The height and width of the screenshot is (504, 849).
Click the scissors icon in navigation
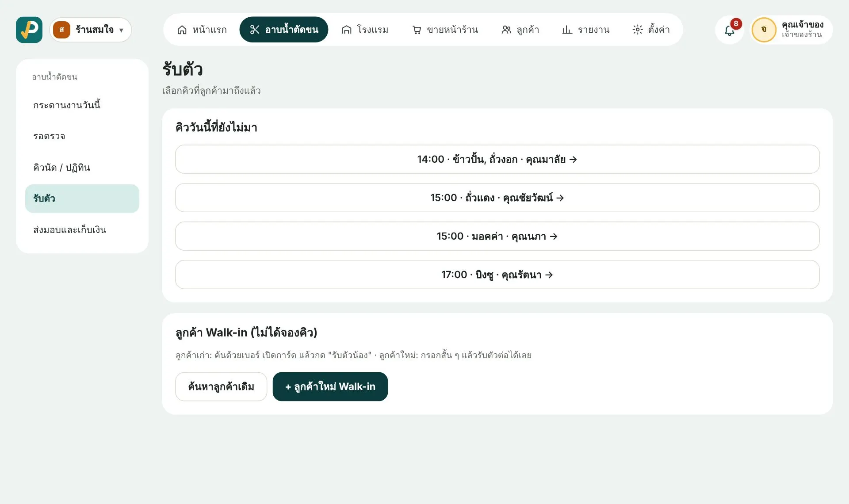[x=255, y=30]
